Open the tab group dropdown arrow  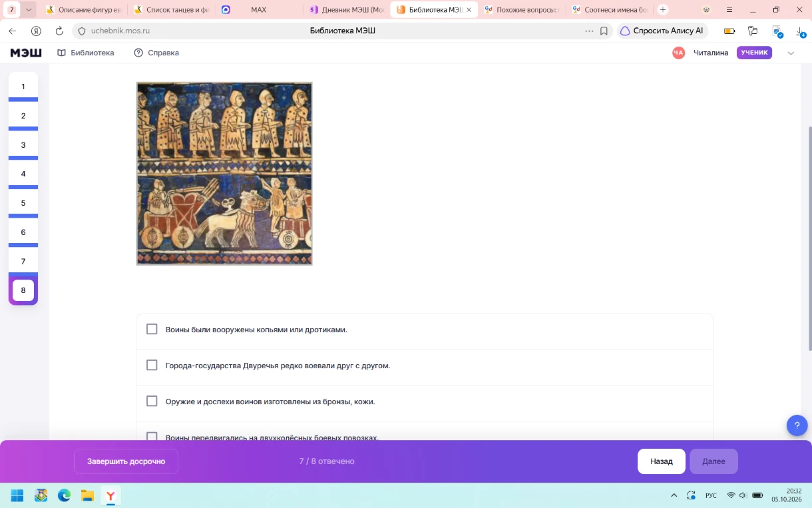[29, 10]
